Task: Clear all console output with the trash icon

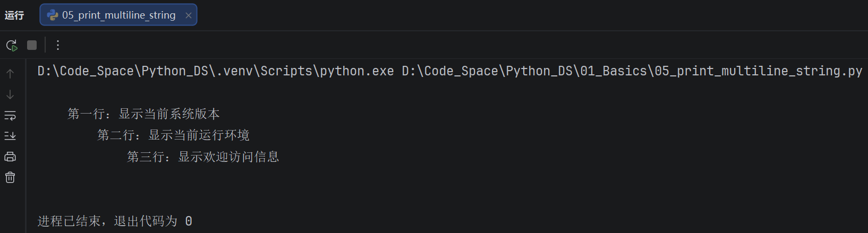Action: [10, 177]
